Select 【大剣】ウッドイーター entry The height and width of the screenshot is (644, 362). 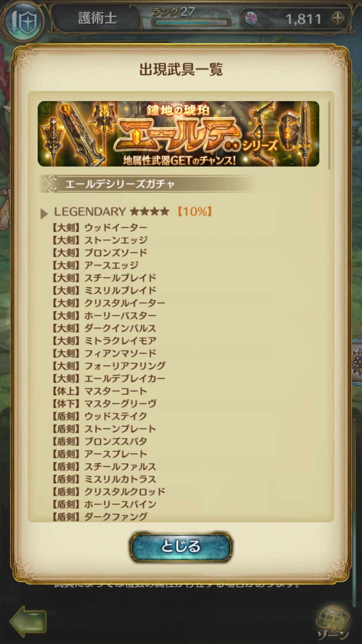[99, 227]
